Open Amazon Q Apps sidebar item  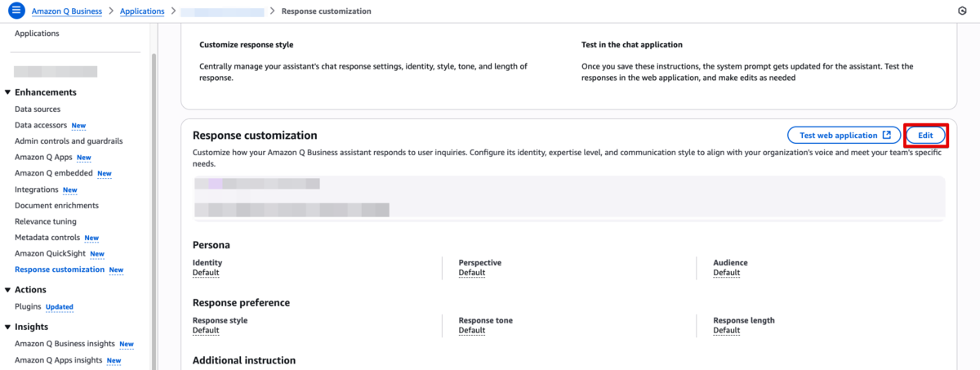pyautogui.click(x=43, y=157)
